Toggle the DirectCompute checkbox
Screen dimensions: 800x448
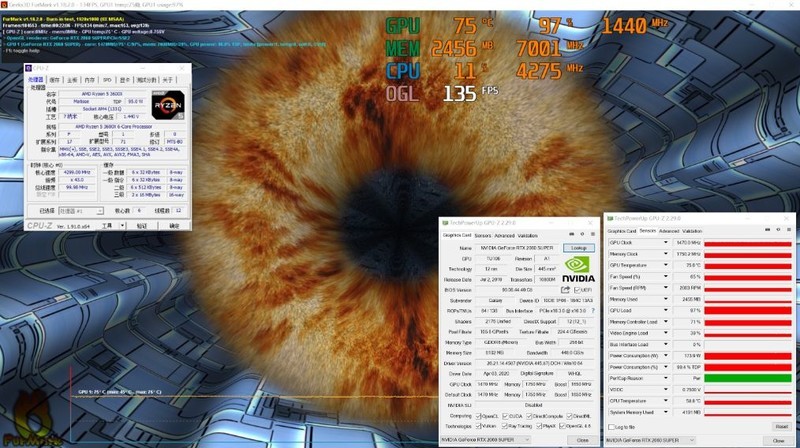pos(530,416)
